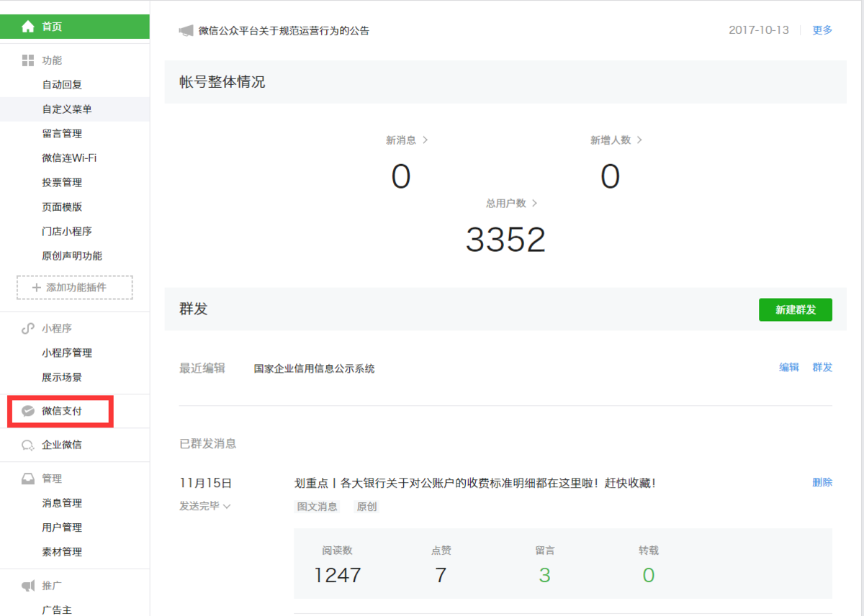The image size is (864, 616).
Task: Open 用户管理
Action: (62, 527)
